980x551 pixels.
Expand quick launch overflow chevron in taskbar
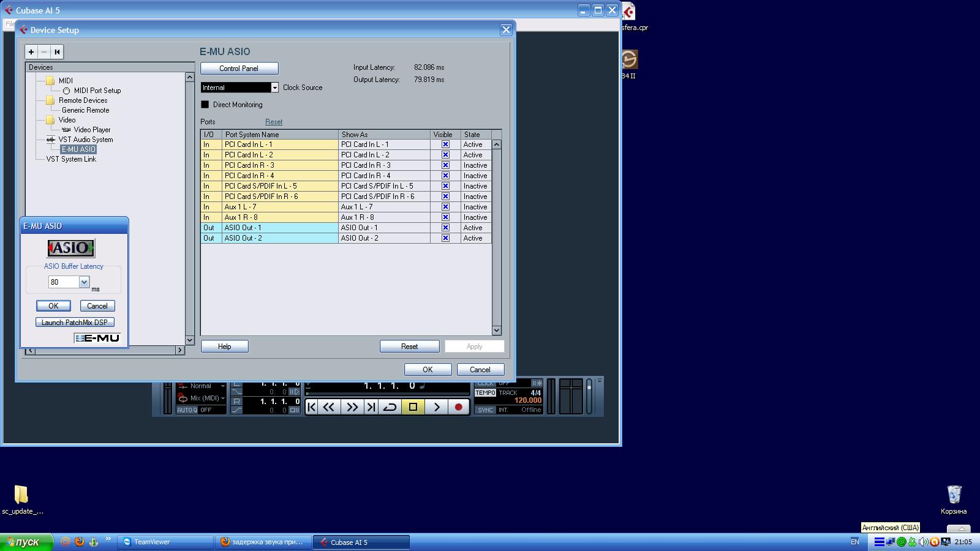click(x=108, y=539)
